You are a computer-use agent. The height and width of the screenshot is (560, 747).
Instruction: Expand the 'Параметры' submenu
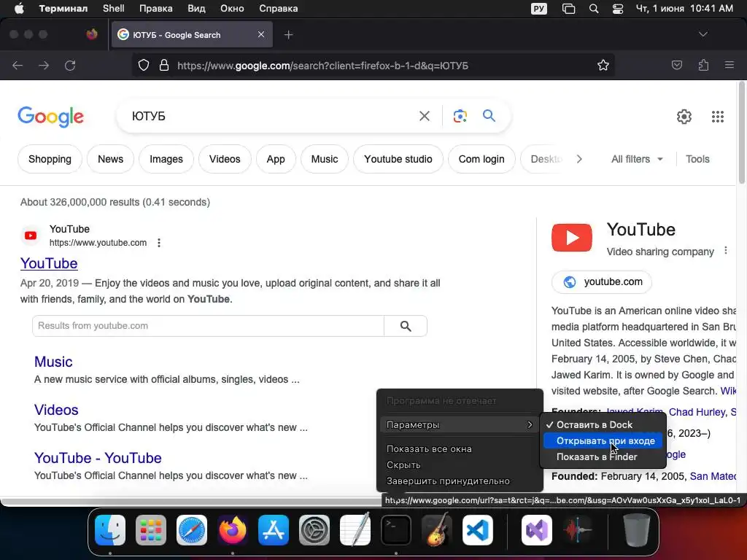[460, 425]
